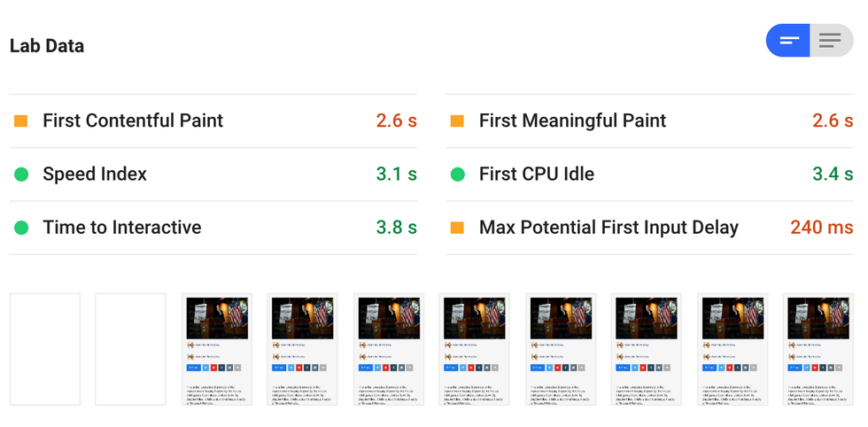The height and width of the screenshot is (427, 868).
Task: Click the 240 ms input delay value
Action: pos(821,228)
